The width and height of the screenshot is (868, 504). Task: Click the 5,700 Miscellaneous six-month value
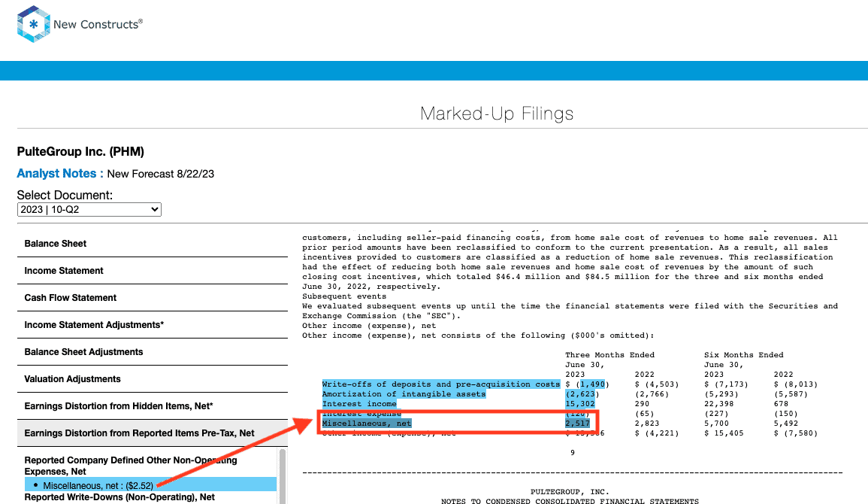tap(716, 424)
